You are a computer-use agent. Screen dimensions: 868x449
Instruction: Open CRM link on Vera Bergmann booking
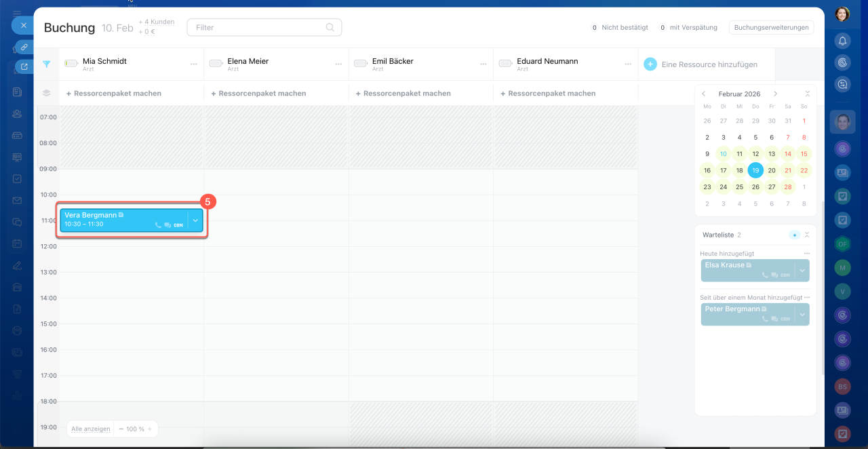[178, 224]
